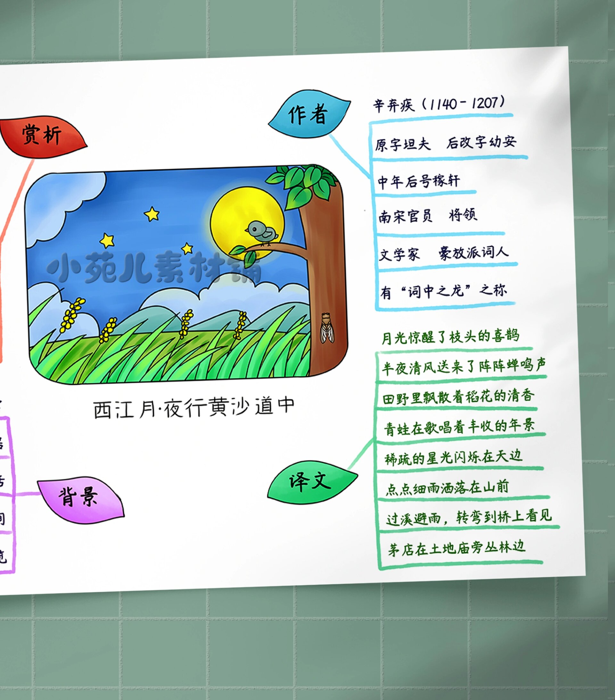Click the green 译文 leaf label
615x700 pixels.
coord(311,481)
